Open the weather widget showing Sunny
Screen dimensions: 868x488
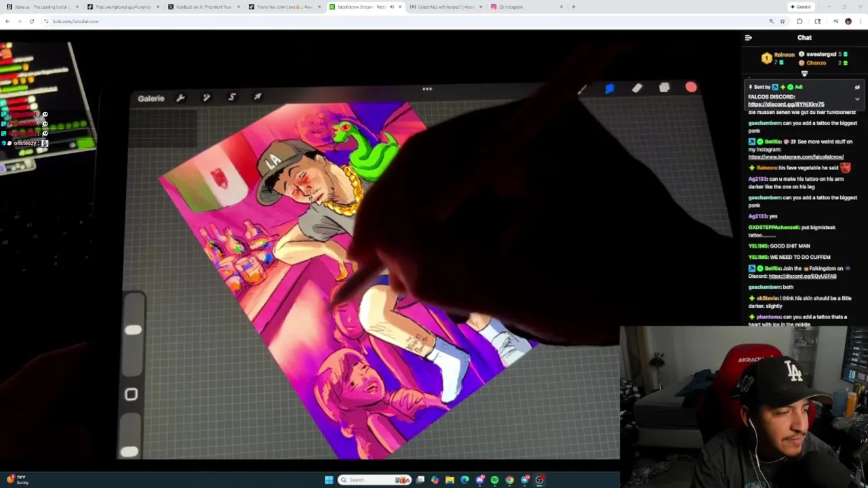[17, 480]
